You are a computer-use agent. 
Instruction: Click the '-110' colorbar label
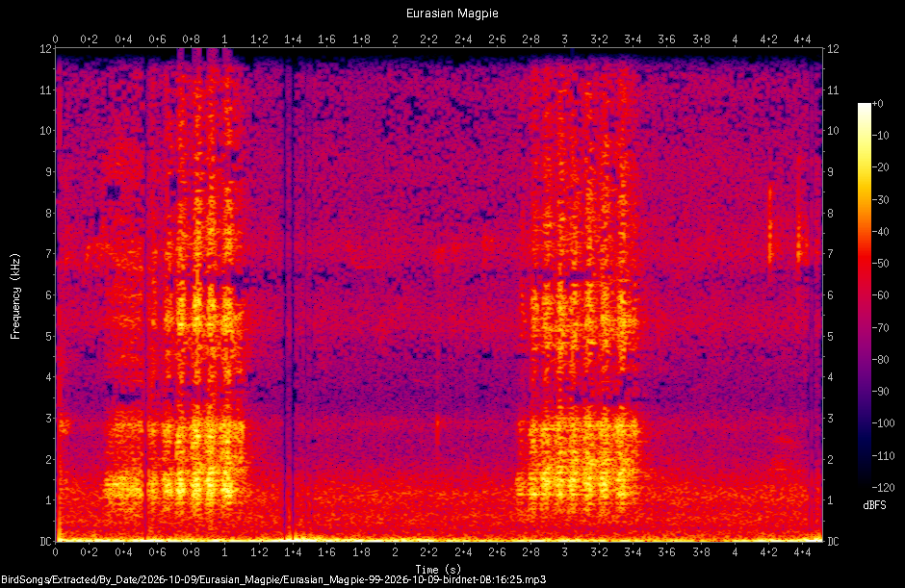883,455
